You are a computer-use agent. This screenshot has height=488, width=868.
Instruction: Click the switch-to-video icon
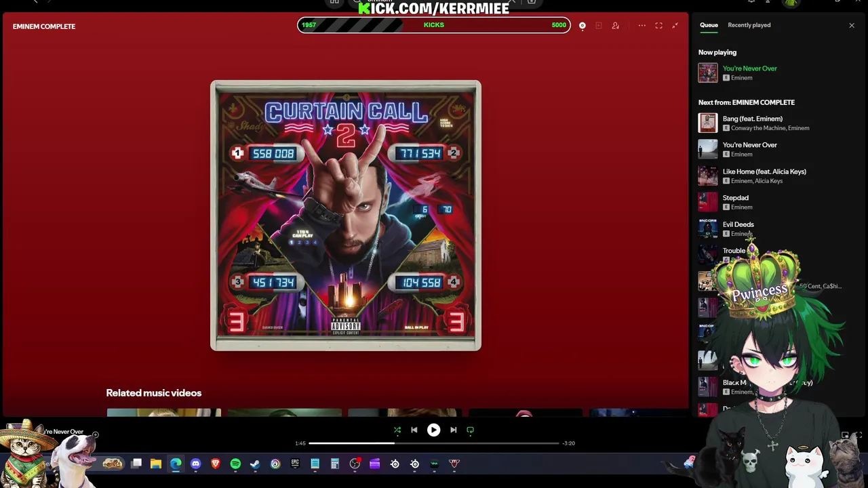(599, 26)
